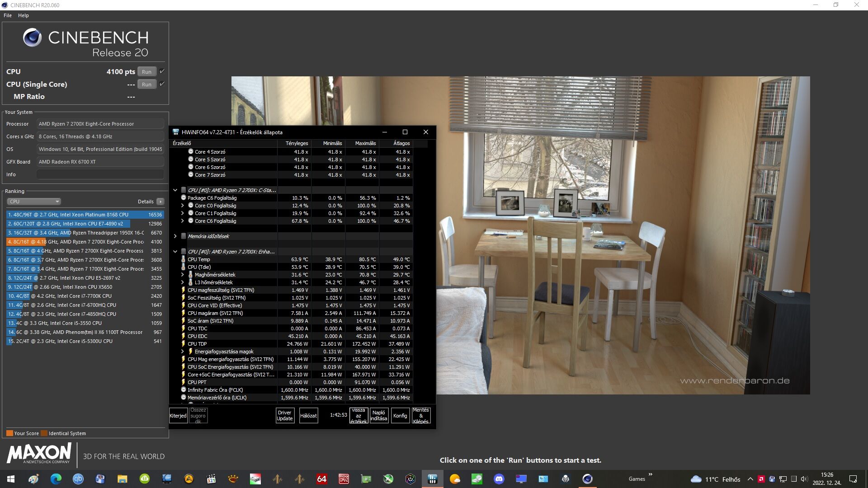Open the File menu in Cinebench
Screen dimensions: 868x488
tap(8, 15)
